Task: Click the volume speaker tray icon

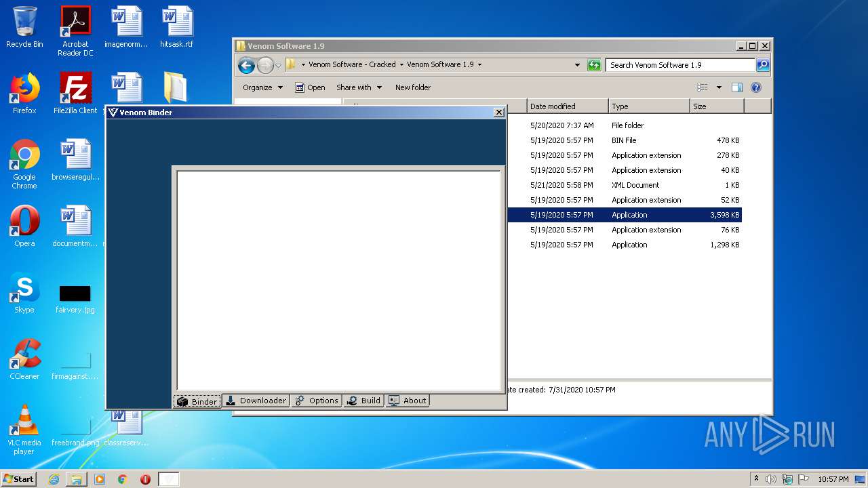Action: click(x=770, y=479)
